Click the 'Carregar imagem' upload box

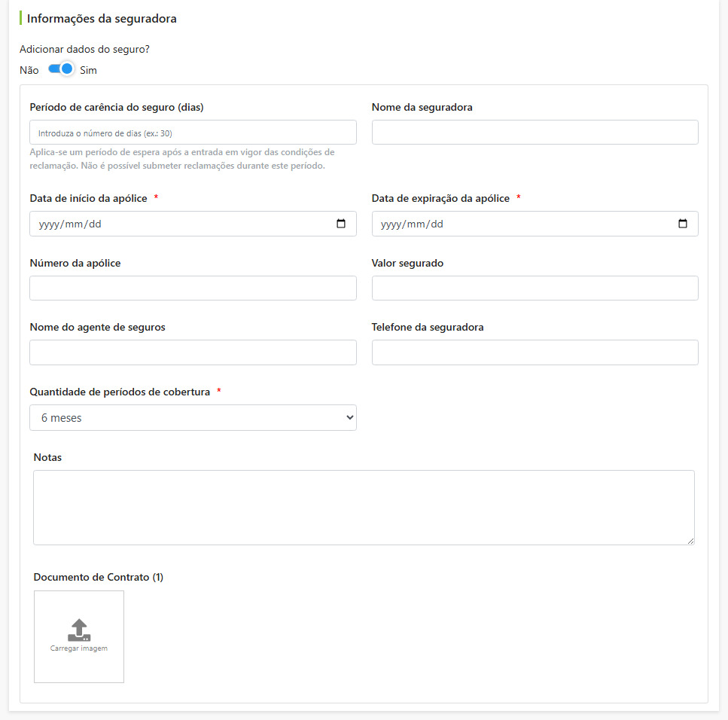(79, 637)
